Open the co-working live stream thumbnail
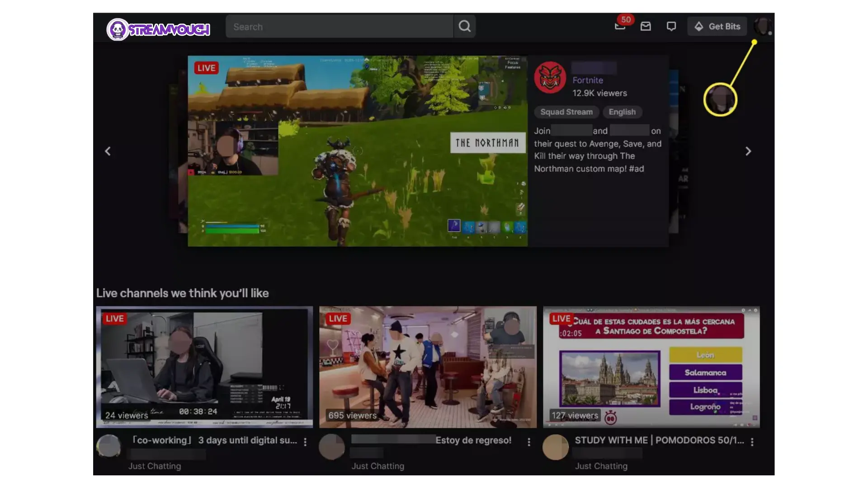Screen dimensions: 868x488 (204, 367)
